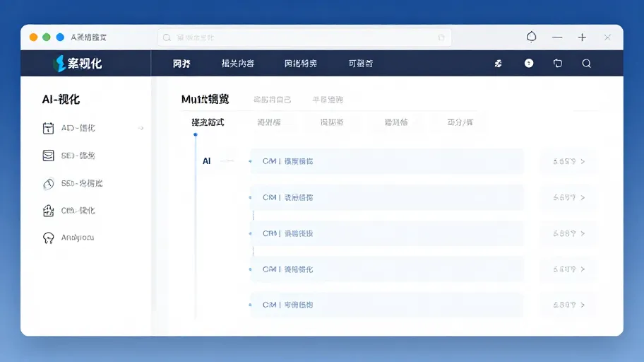The image size is (644, 362).
Task: Click the plus button in the title bar
Action: coord(582,37)
